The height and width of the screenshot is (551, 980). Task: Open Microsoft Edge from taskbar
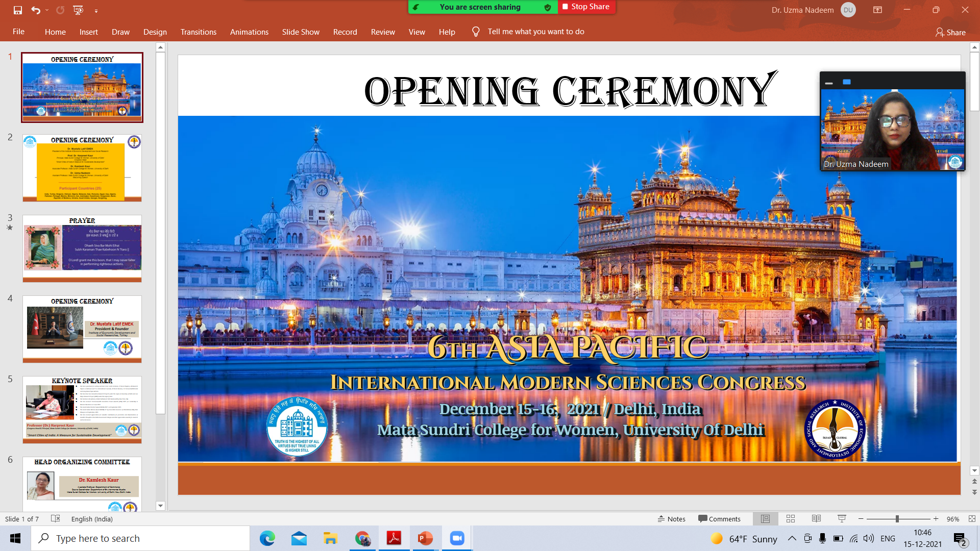(x=267, y=538)
